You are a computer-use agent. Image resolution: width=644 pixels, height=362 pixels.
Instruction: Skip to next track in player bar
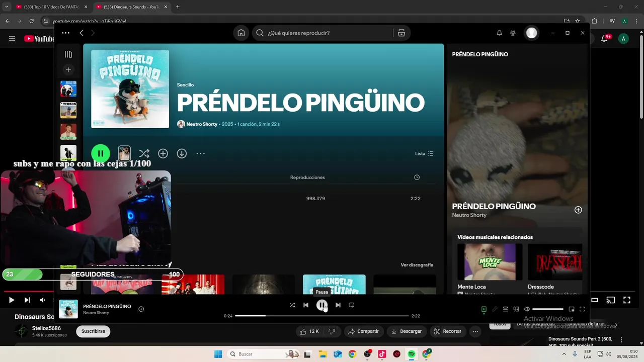click(338, 305)
